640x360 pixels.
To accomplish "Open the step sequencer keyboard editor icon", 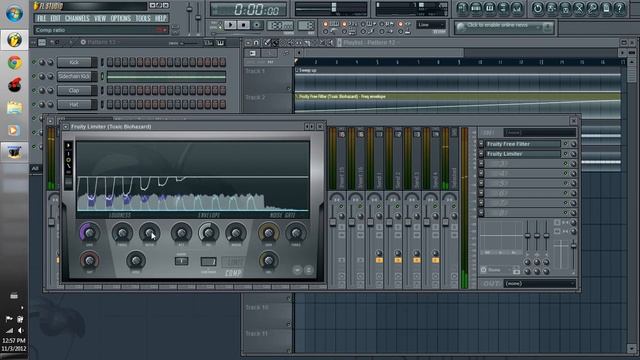I will coord(220,42).
